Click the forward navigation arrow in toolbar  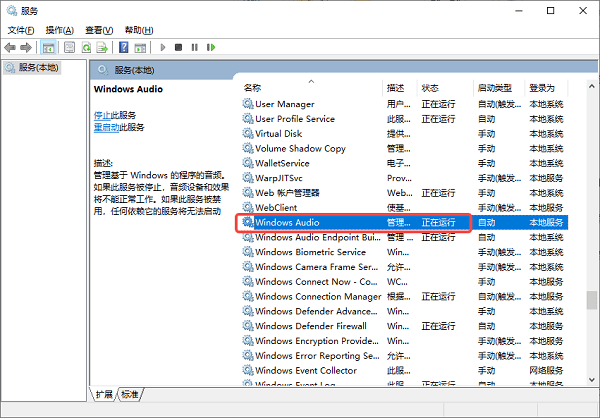[25, 47]
